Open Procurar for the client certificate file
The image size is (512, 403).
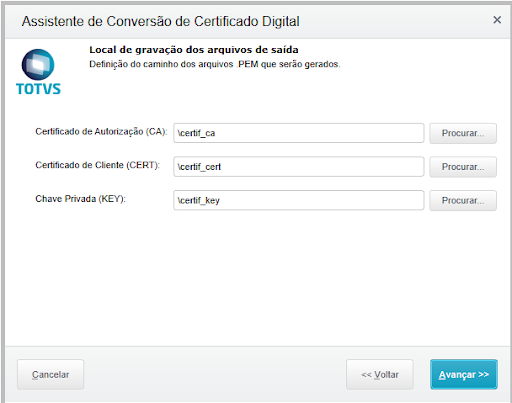[463, 167]
